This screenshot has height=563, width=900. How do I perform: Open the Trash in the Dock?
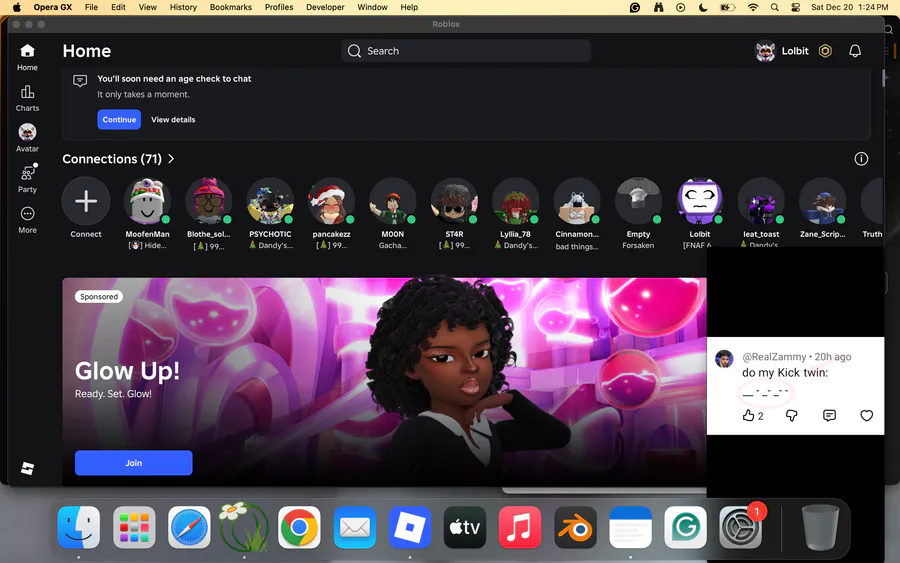(x=820, y=527)
